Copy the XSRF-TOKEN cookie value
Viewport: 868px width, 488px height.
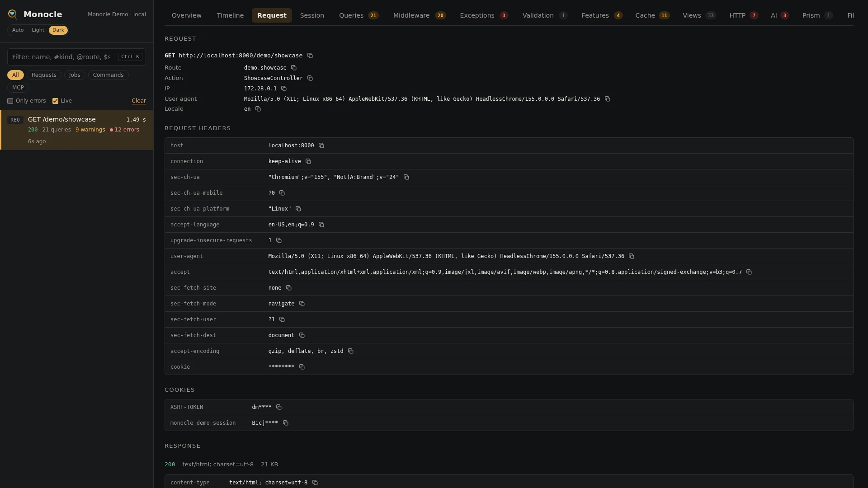279,407
